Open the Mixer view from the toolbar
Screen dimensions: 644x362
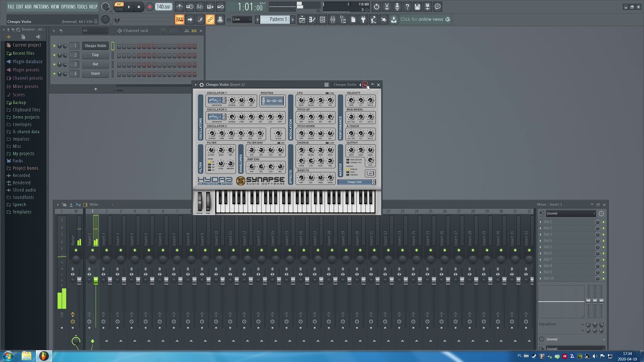333,20
